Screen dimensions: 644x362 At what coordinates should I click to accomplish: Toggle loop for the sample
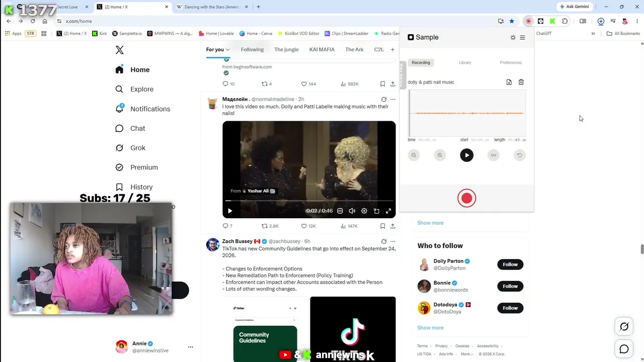pos(494,155)
